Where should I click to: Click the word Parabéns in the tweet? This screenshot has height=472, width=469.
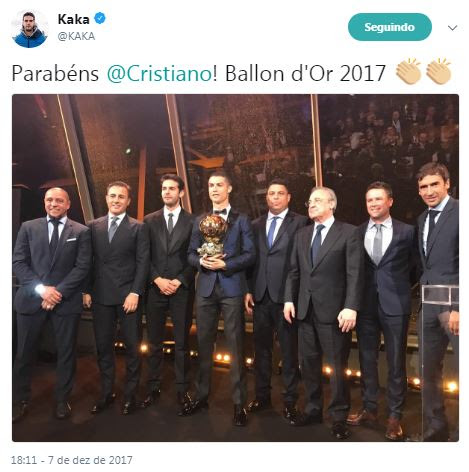tap(55, 73)
